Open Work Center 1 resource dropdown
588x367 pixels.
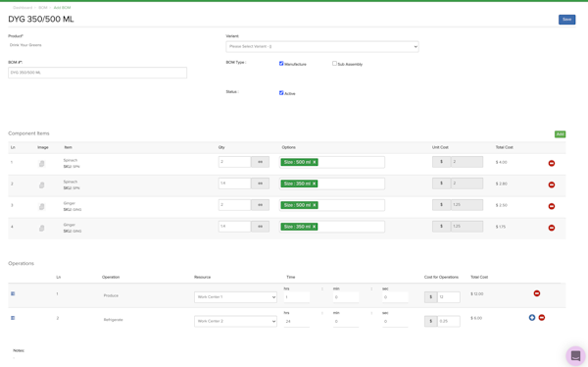(235, 297)
